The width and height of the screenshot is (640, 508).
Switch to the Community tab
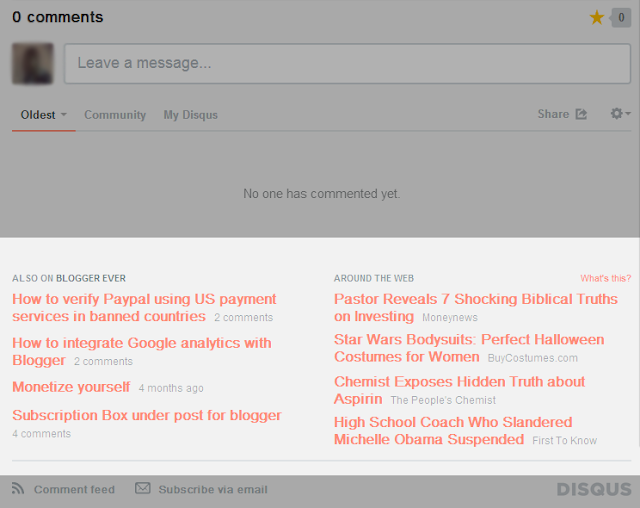point(115,115)
